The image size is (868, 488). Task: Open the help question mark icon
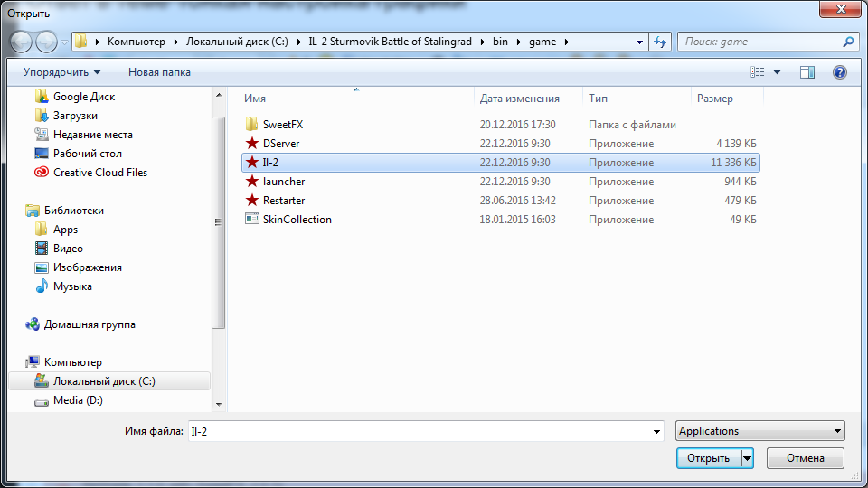[x=839, y=72]
